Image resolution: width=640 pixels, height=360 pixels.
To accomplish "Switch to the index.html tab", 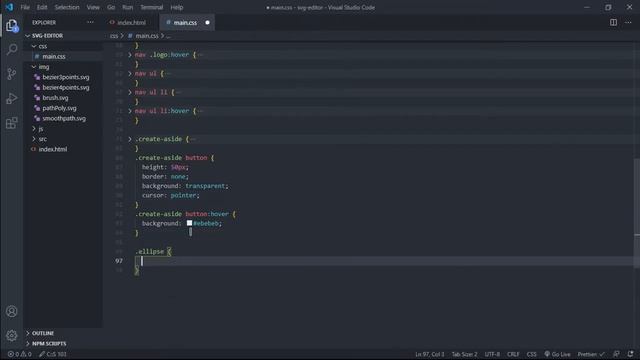I will (x=131, y=22).
